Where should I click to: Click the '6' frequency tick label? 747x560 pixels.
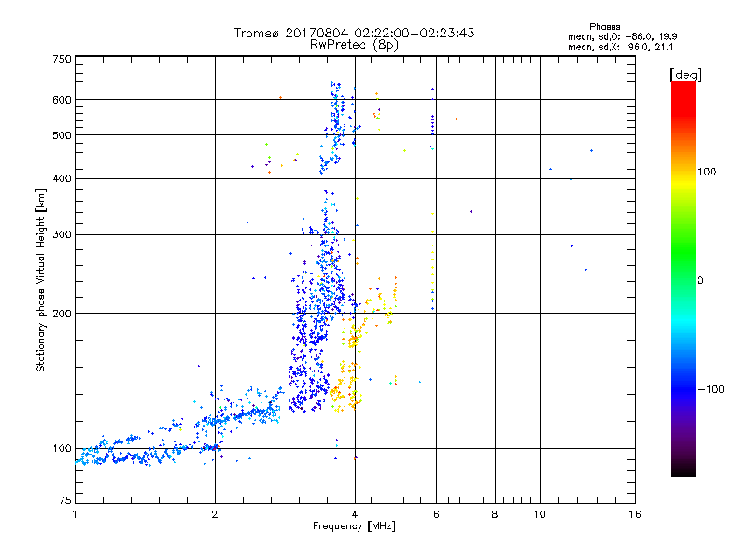click(x=436, y=514)
